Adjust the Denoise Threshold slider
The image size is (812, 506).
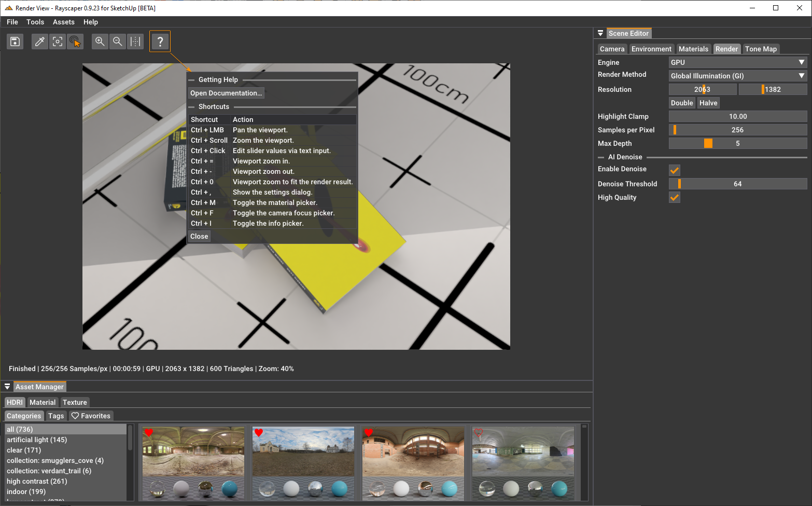pyautogui.click(x=738, y=184)
